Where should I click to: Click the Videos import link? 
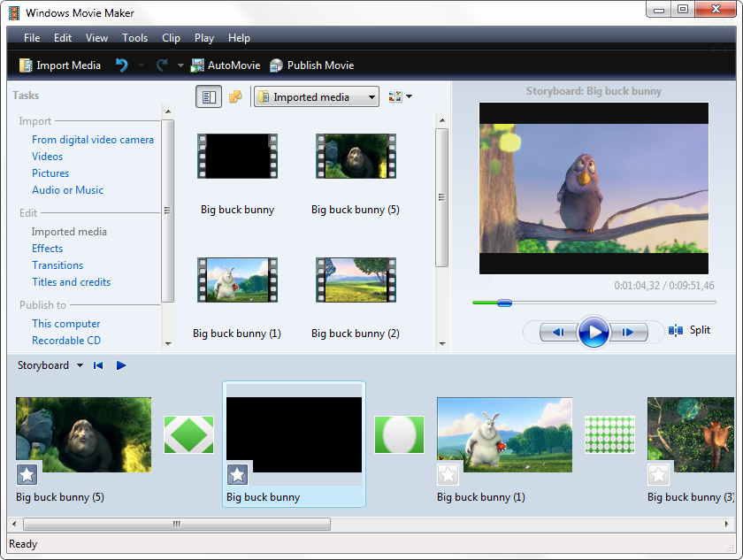point(48,157)
